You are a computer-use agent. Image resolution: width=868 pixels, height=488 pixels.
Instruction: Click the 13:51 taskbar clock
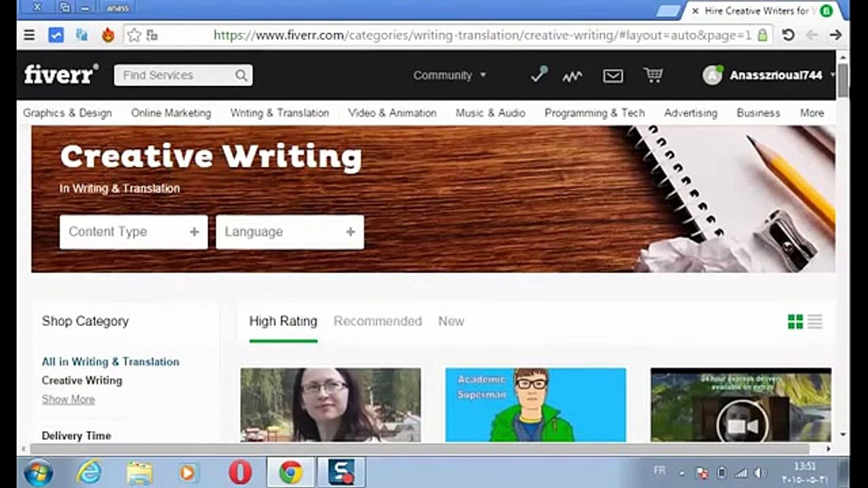(806, 466)
